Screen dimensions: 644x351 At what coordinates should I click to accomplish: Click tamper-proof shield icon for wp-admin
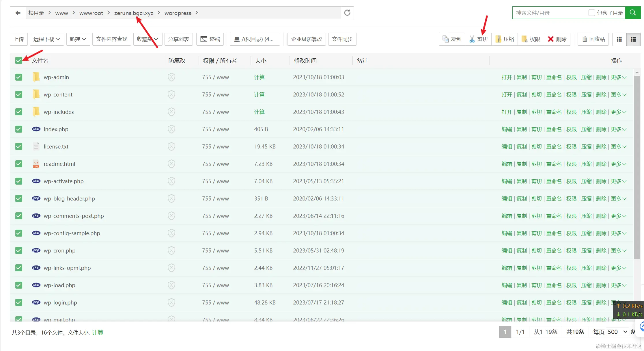(x=171, y=77)
